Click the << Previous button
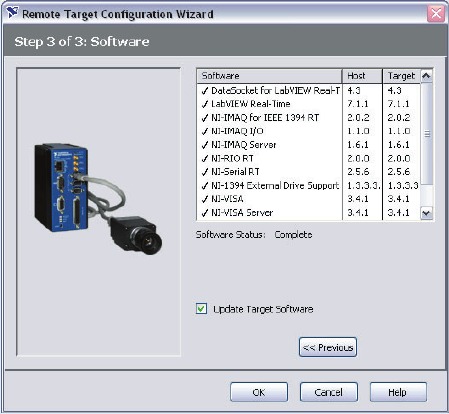Screen dimensions: 449x414 point(328,347)
